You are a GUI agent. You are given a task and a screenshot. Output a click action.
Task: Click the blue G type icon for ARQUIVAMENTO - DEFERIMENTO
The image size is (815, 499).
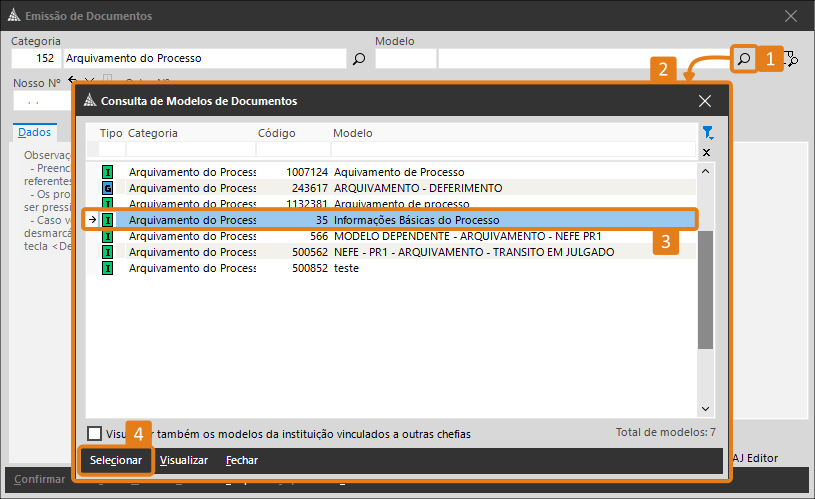coord(108,188)
